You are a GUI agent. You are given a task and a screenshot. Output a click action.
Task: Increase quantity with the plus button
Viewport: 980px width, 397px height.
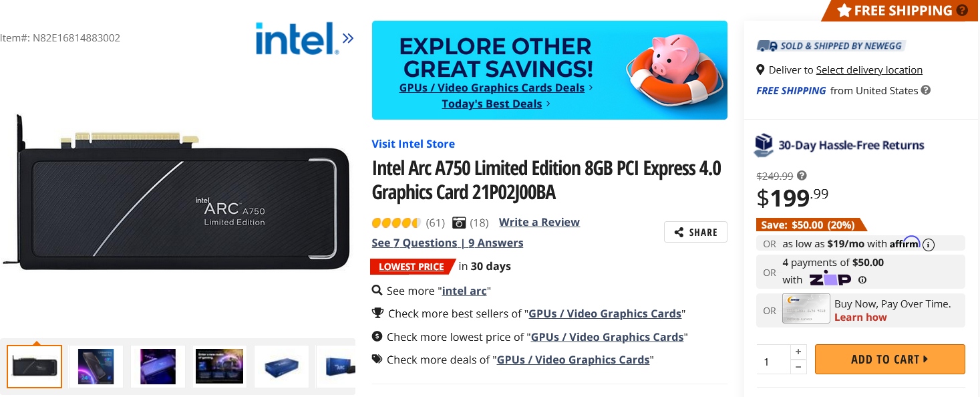pos(798,352)
